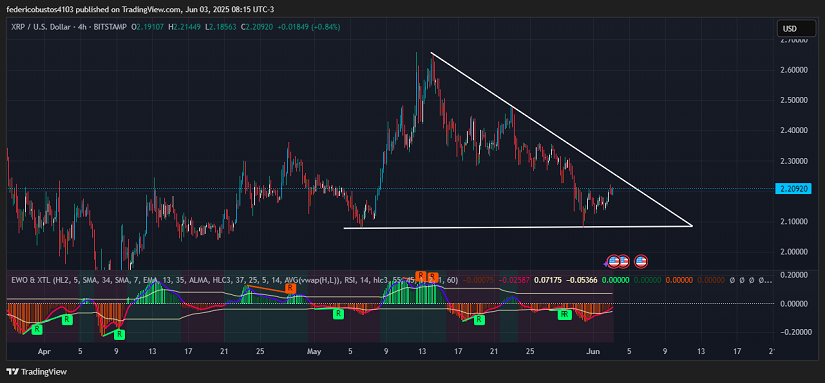The height and width of the screenshot is (383, 825).
Task: Click the 2.70000 price scale label
Action: 794,40
